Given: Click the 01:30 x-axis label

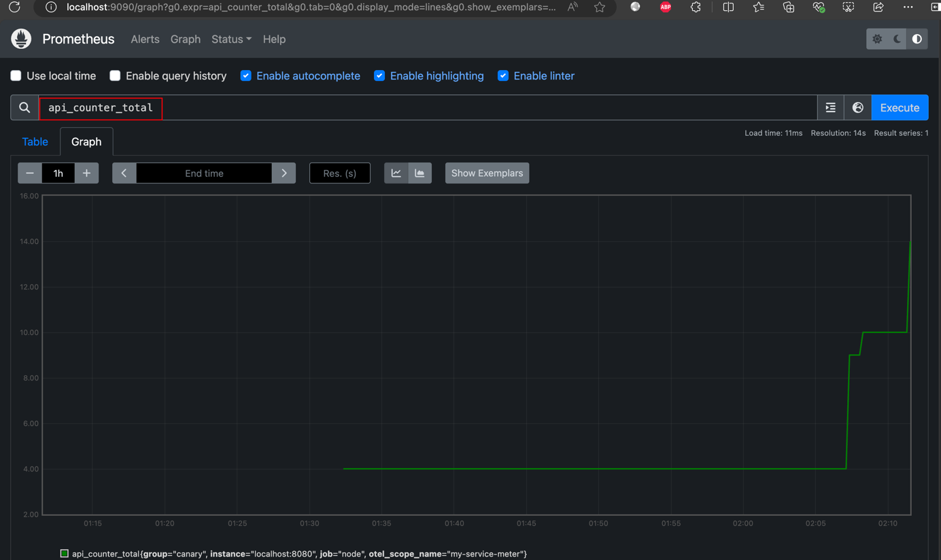Looking at the screenshot, I should click(309, 523).
